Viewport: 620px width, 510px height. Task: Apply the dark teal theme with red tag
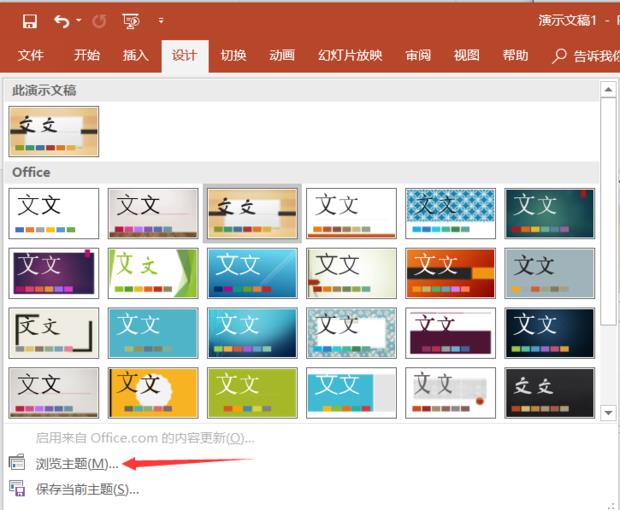tap(550, 213)
